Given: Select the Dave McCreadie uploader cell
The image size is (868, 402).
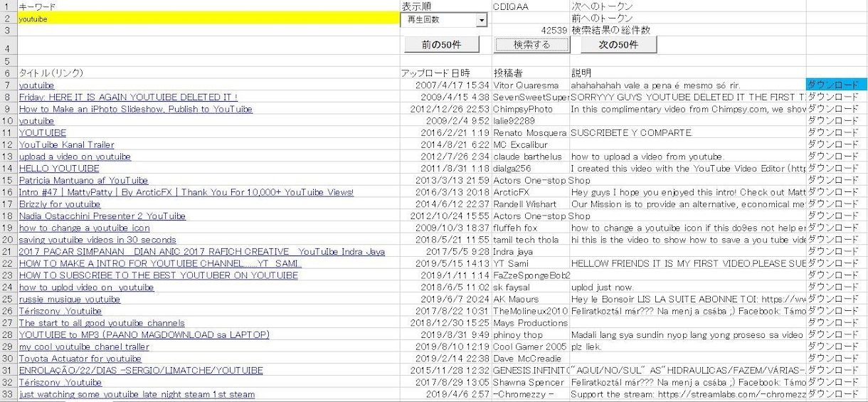Looking at the screenshot, I should pos(531,359).
